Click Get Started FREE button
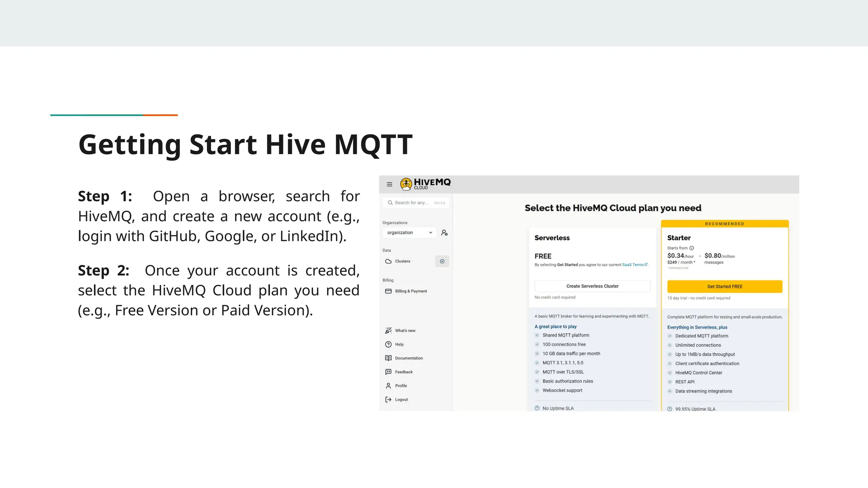 pyautogui.click(x=725, y=287)
